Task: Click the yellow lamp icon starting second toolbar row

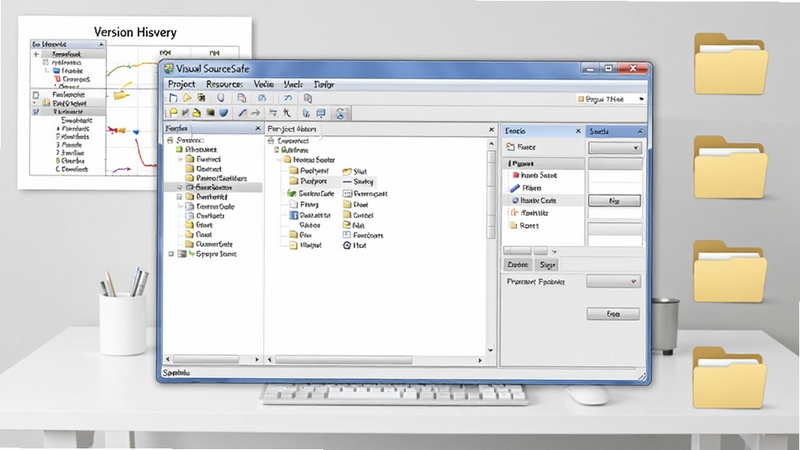Action: (173, 113)
